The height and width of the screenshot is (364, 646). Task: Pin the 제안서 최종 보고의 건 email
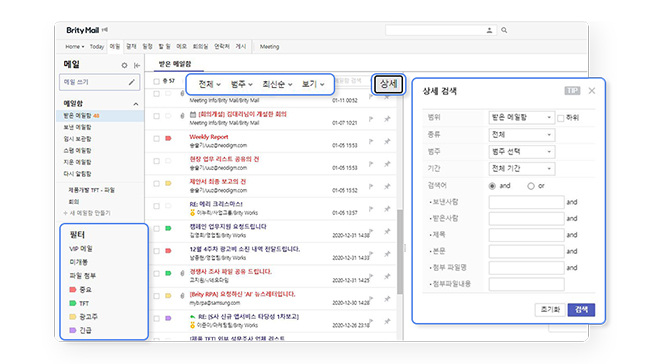pos(387,186)
